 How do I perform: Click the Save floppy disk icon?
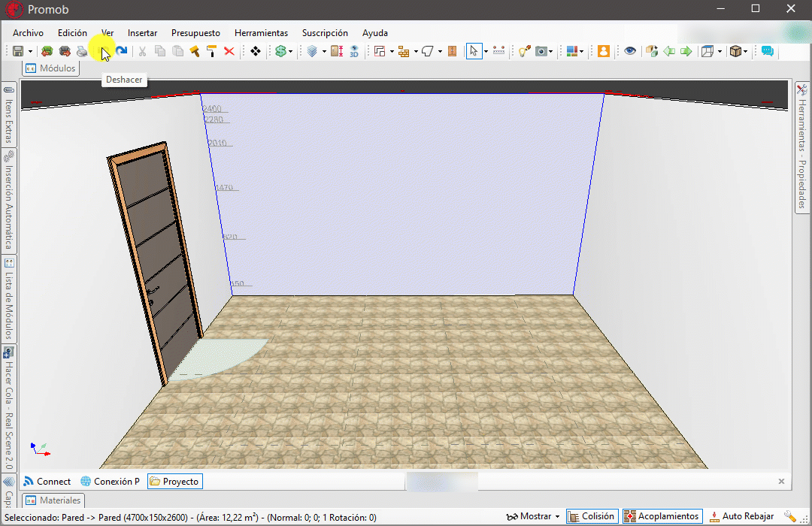pos(18,51)
